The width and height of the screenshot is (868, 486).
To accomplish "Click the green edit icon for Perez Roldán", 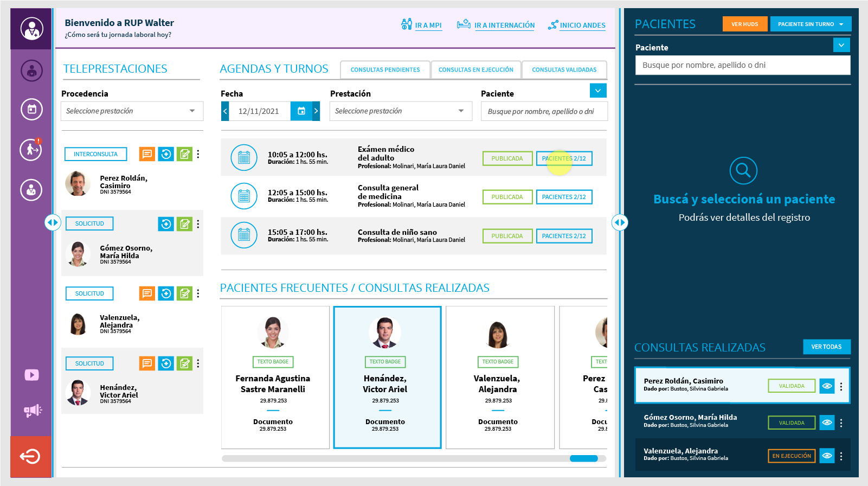I will tap(185, 154).
